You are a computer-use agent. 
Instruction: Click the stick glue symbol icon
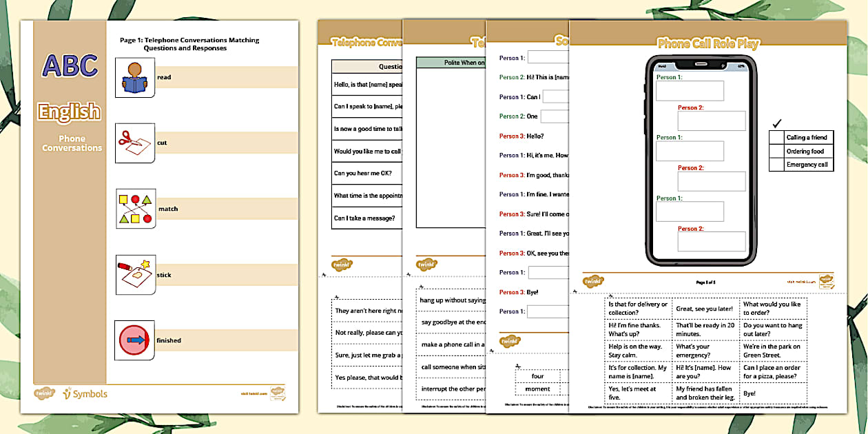click(135, 275)
